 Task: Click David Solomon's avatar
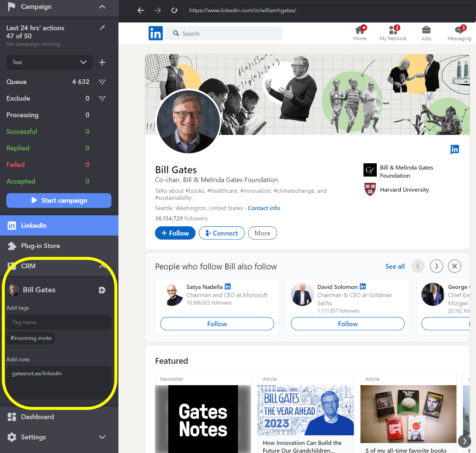coord(302,295)
